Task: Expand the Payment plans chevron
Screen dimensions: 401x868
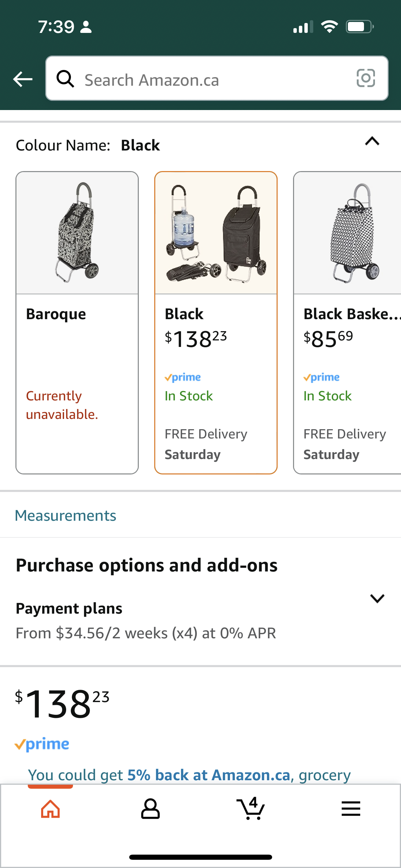Action: point(377,599)
